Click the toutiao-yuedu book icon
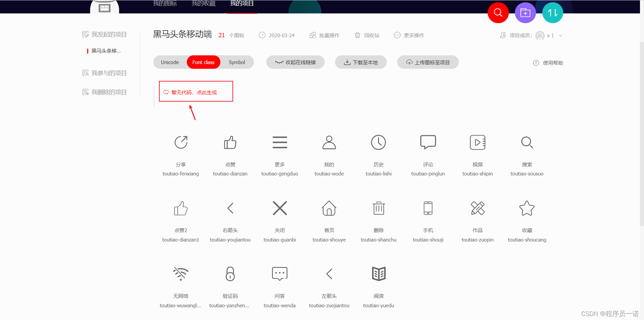This screenshot has width=644, height=320. click(378, 274)
